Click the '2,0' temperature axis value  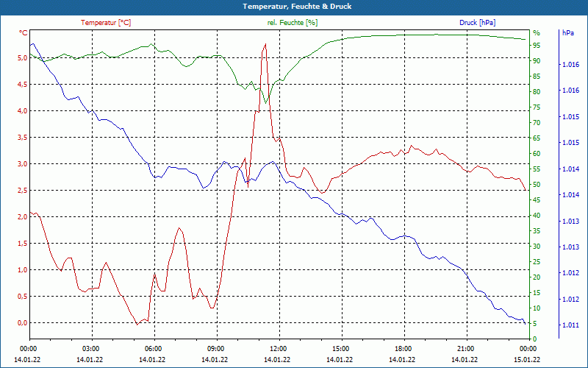click(x=23, y=217)
